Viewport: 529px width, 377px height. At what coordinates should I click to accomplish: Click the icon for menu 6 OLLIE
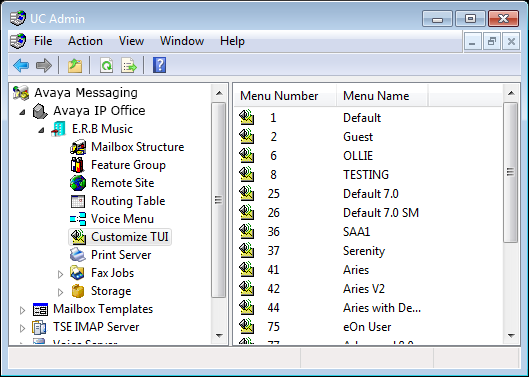[247, 155]
